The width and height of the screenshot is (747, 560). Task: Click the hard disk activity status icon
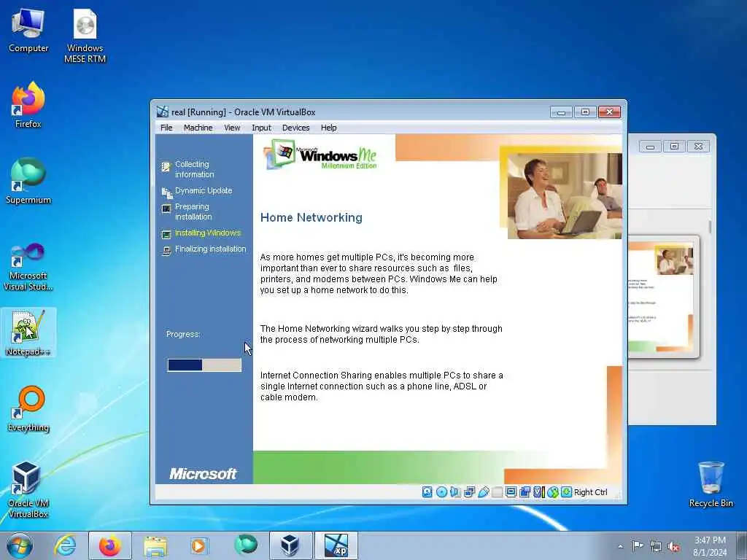(x=427, y=492)
